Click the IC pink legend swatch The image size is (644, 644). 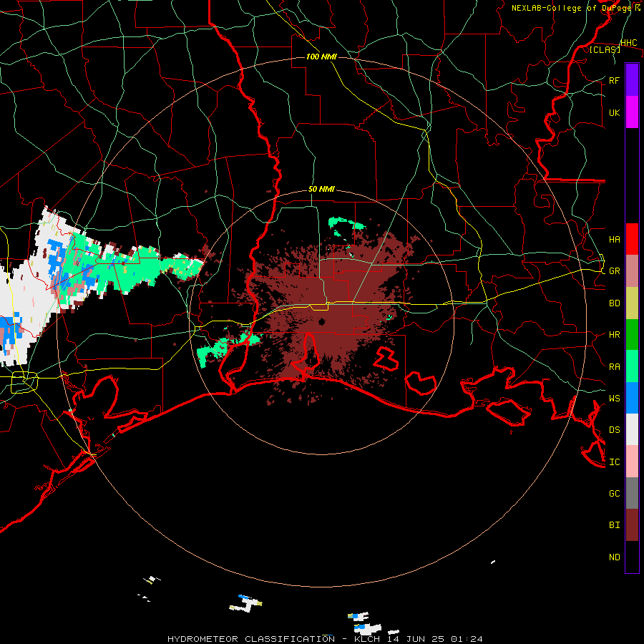pyautogui.click(x=632, y=462)
